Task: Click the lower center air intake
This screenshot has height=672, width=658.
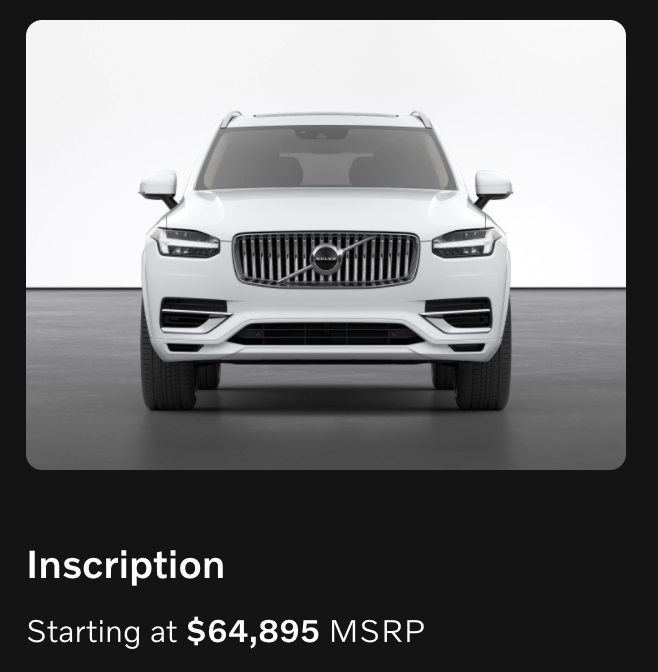Action: point(326,333)
